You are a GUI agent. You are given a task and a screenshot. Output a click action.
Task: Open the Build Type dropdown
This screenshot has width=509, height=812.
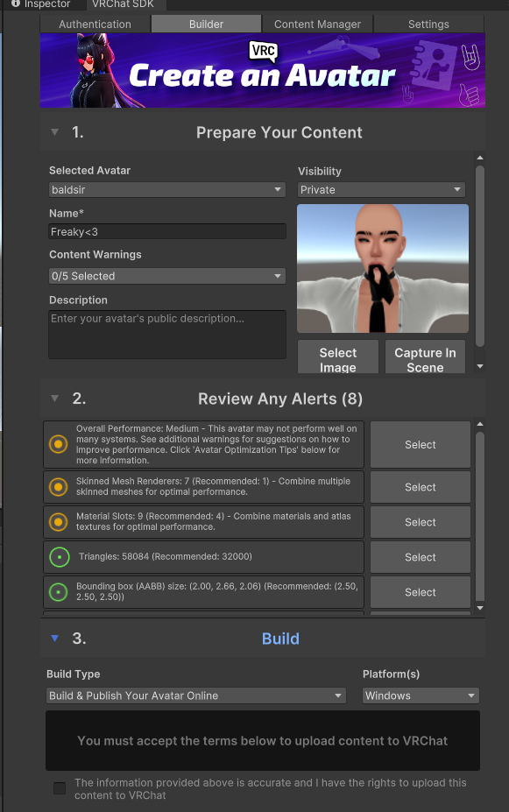coord(195,695)
